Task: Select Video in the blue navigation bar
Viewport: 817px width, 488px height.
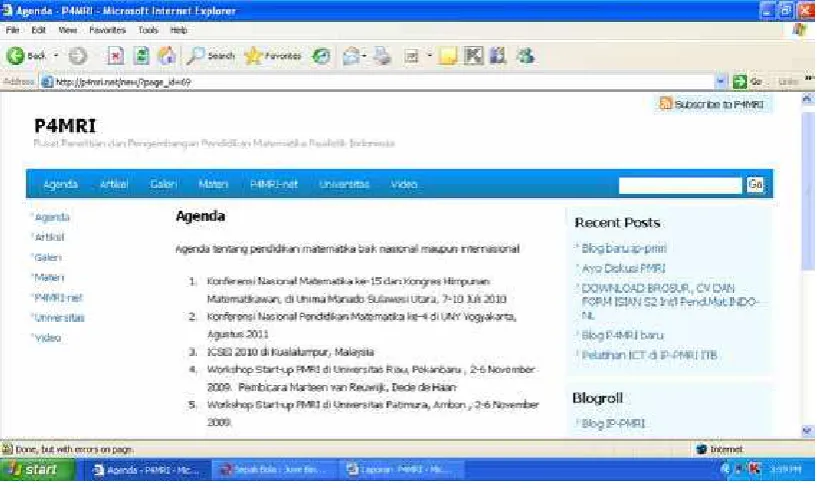Action: [x=404, y=184]
